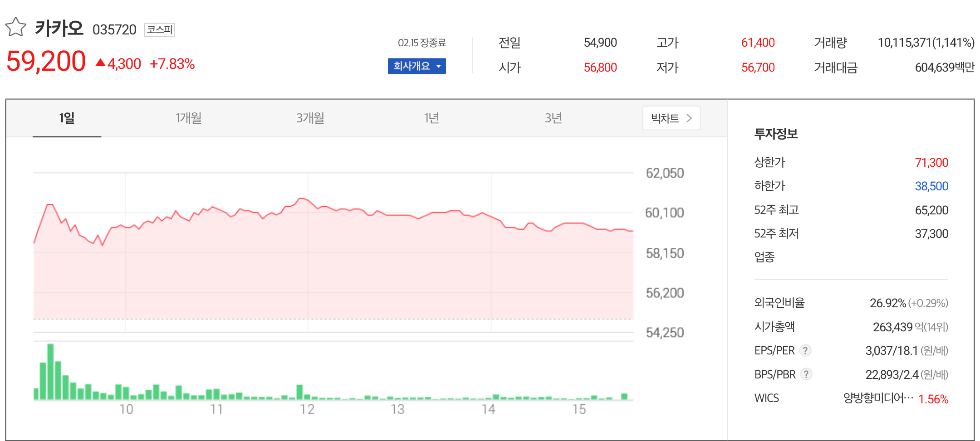Click the current price 59,200

pyautogui.click(x=46, y=62)
